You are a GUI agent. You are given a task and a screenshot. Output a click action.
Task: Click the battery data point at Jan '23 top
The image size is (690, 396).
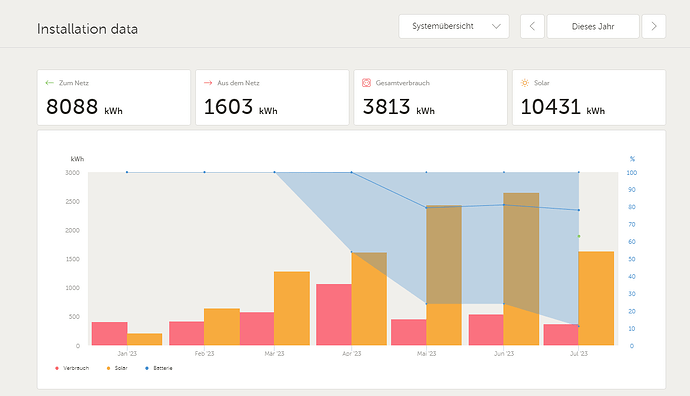coord(127,172)
